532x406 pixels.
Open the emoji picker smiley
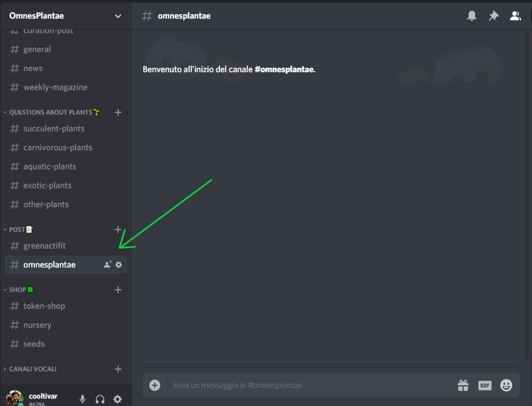tap(506, 385)
